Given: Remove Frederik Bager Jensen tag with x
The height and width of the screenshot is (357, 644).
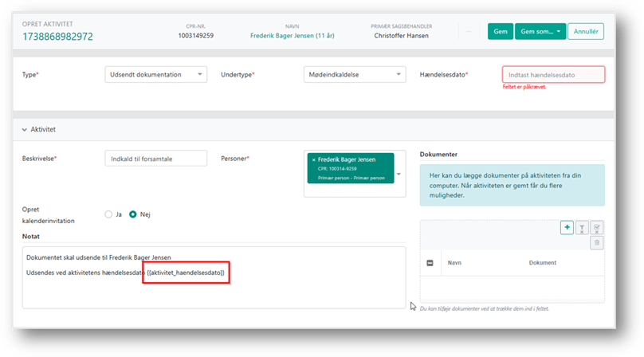Looking at the screenshot, I should coord(313,160).
